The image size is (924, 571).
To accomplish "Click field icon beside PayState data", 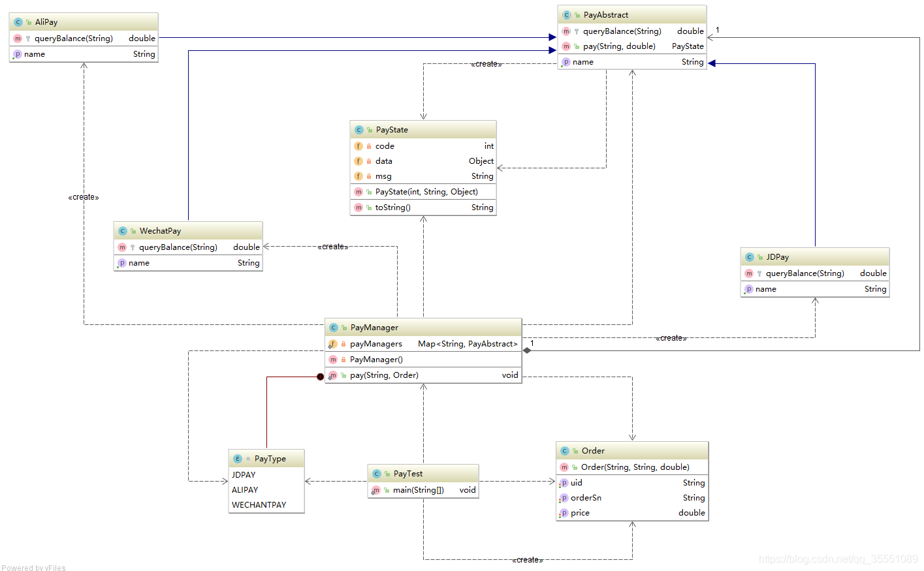I will click(x=358, y=161).
